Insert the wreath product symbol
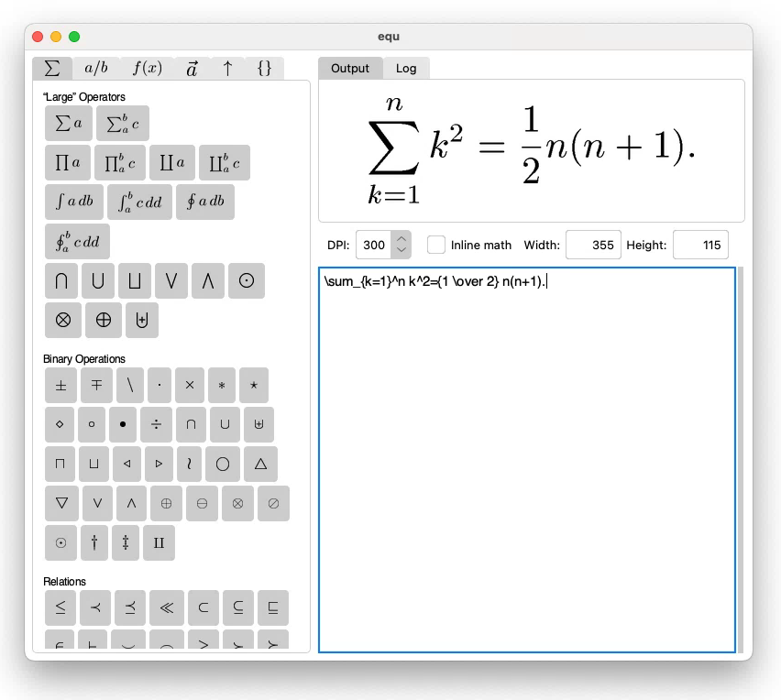Viewport: 781px width, 700px height. coord(189,464)
